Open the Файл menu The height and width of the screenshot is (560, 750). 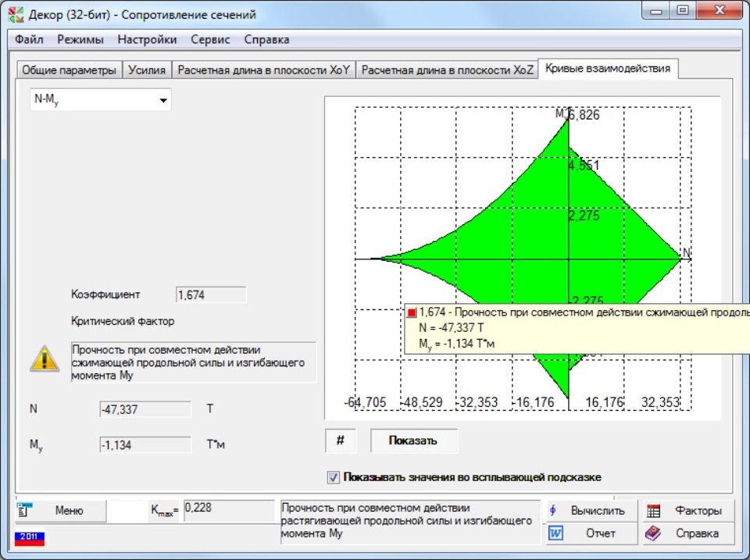pyautogui.click(x=29, y=39)
